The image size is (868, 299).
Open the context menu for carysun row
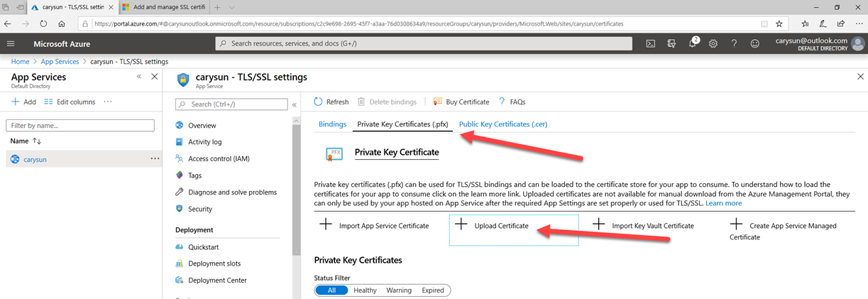(155, 158)
